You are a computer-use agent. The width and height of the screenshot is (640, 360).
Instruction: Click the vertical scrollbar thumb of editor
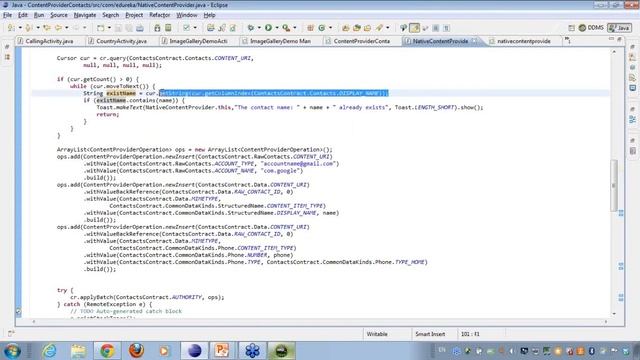click(613, 185)
